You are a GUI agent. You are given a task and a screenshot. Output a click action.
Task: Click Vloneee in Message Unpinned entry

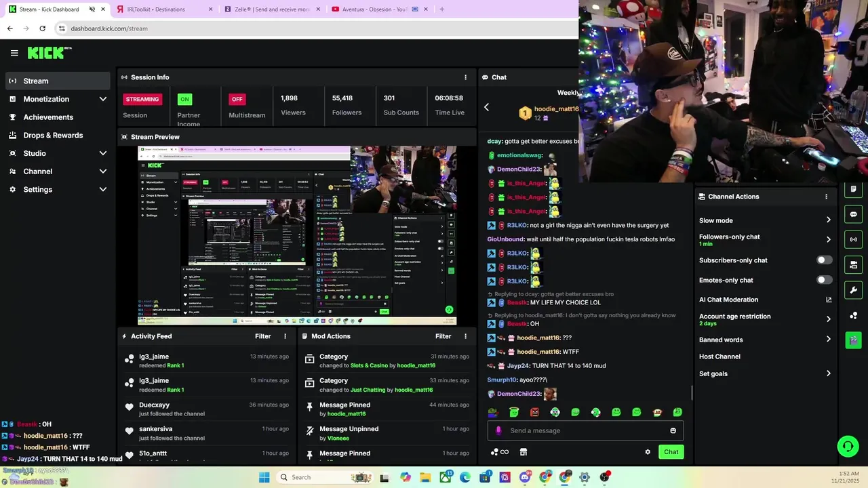[338, 439]
